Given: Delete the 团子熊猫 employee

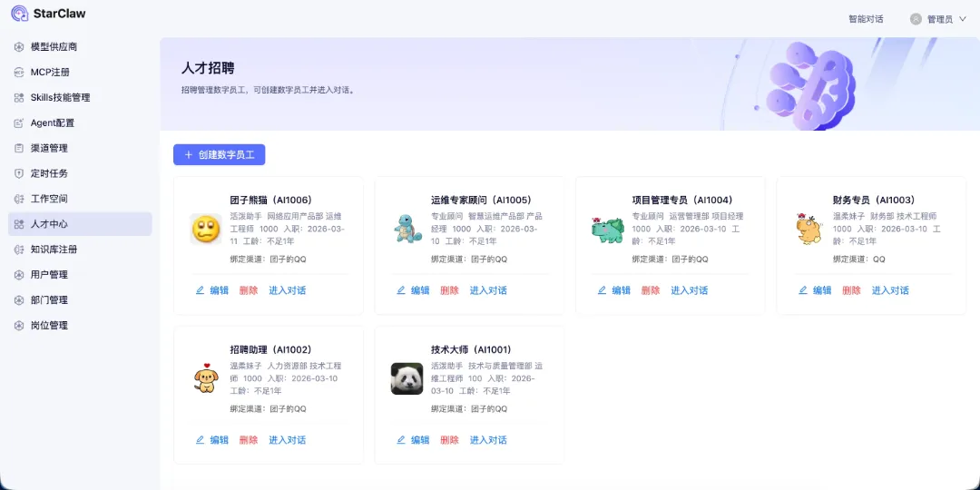Looking at the screenshot, I should (249, 290).
